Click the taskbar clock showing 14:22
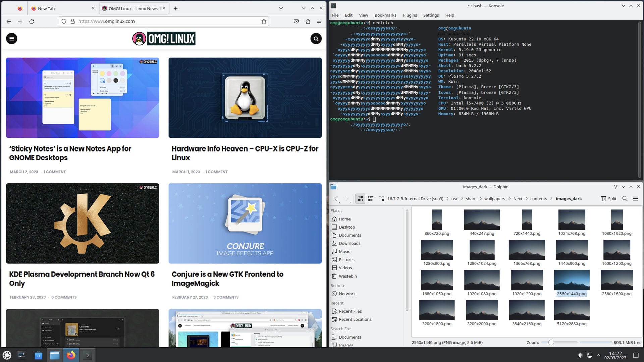The height and width of the screenshot is (362, 644). pyautogui.click(x=615, y=355)
